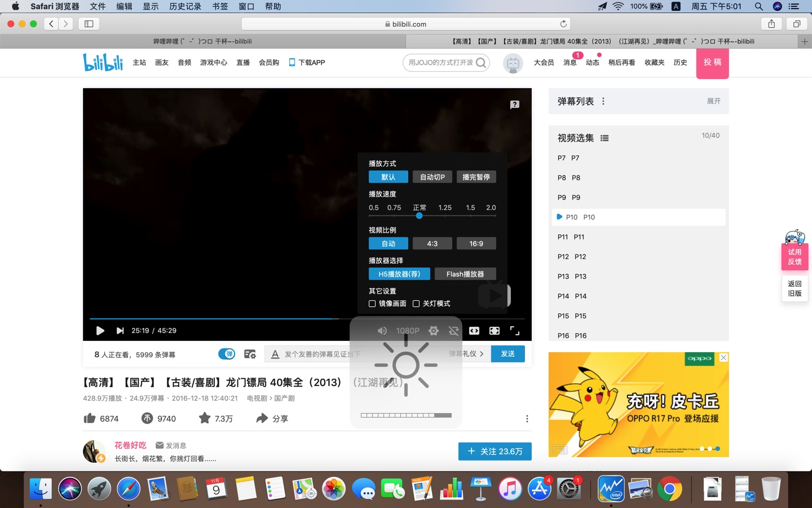This screenshot has height=508, width=812.
Task: Turn off the danmaku switch
Action: click(227, 354)
